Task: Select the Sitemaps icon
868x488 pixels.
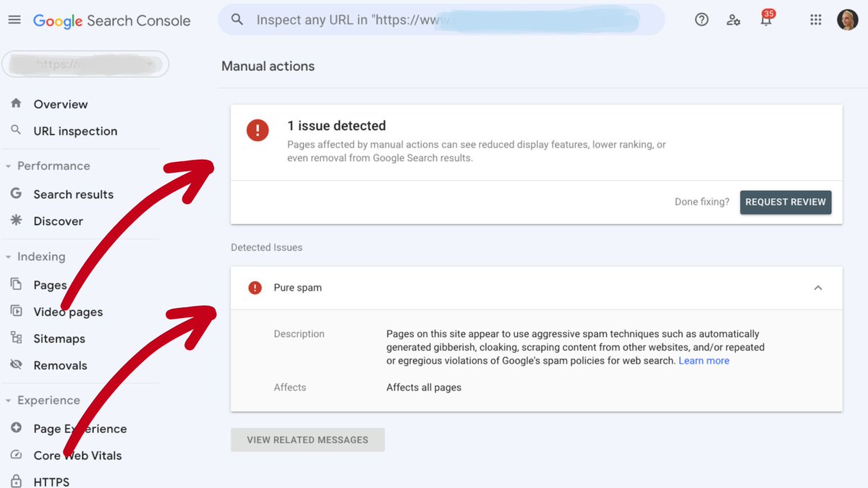Action: [16, 338]
